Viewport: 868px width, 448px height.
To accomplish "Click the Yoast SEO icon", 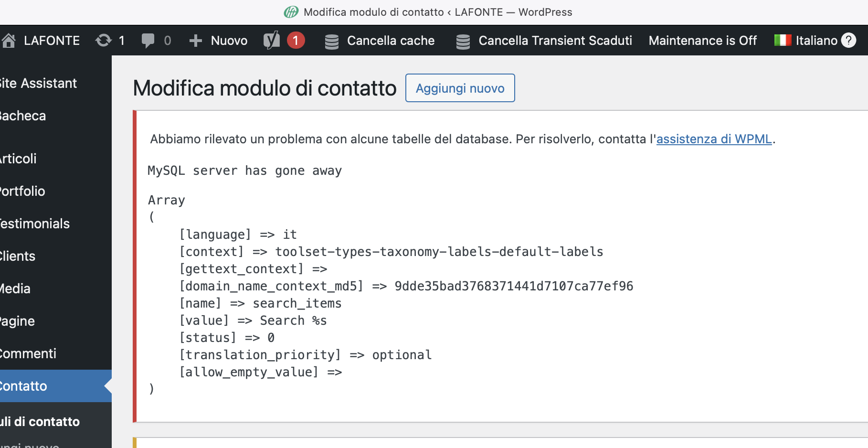I will 272,41.
